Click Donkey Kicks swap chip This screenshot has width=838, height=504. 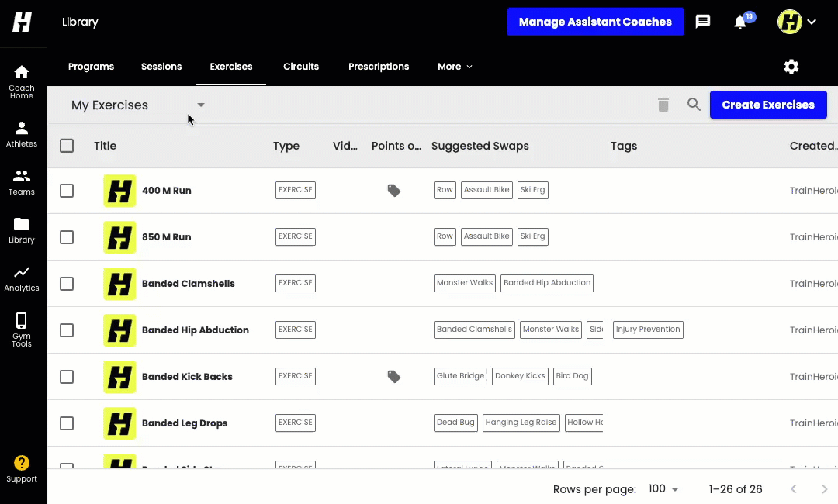520,376
